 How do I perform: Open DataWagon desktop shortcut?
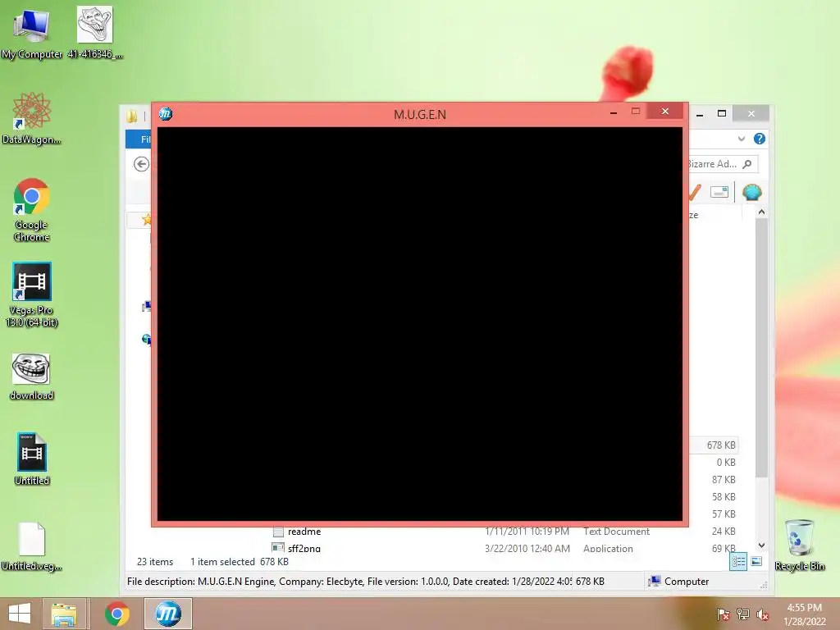(x=32, y=118)
